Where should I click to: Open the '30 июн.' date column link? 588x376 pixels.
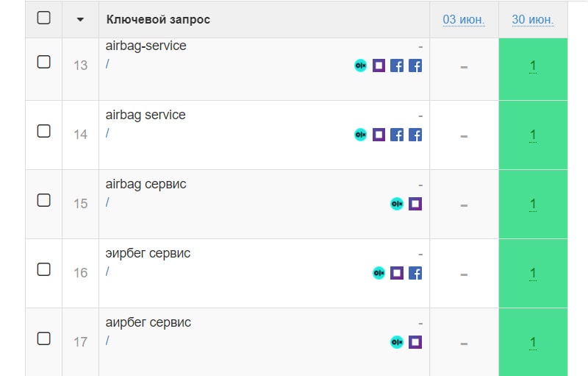point(533,19)
